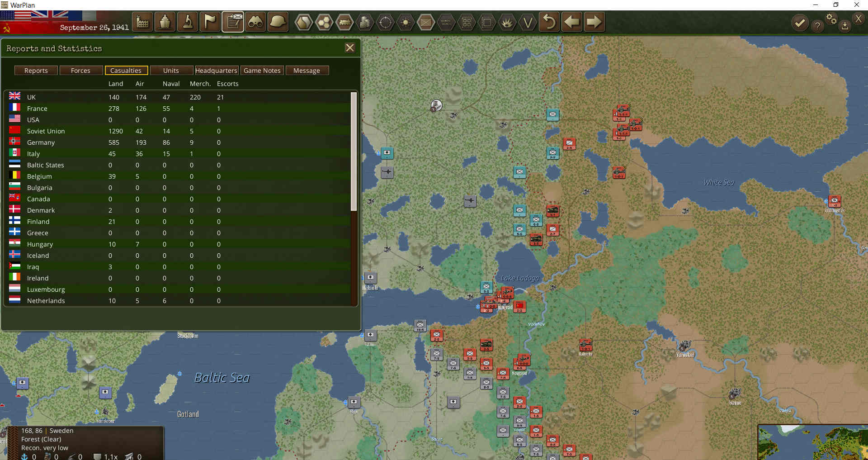The width and height of the screenshot is (868, 460).
Task: Toggle the weather sun overlay
Action: (406, 22)
